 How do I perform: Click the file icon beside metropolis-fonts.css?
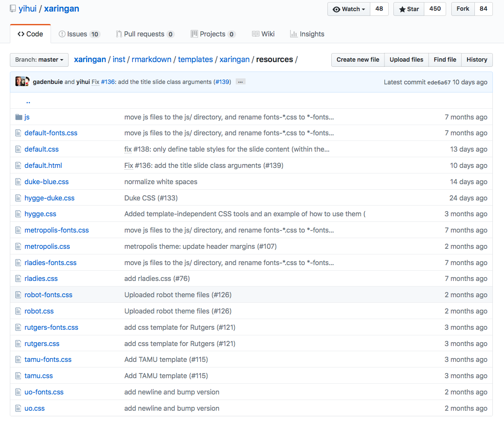(18, 230)
